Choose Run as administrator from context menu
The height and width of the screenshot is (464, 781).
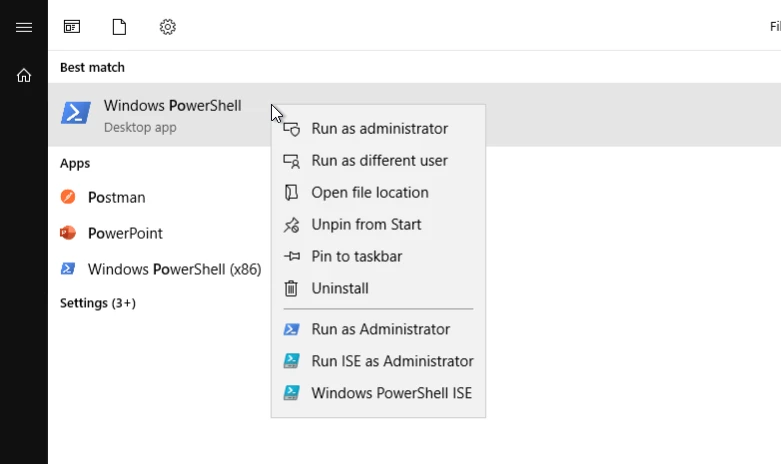(379, 128)
